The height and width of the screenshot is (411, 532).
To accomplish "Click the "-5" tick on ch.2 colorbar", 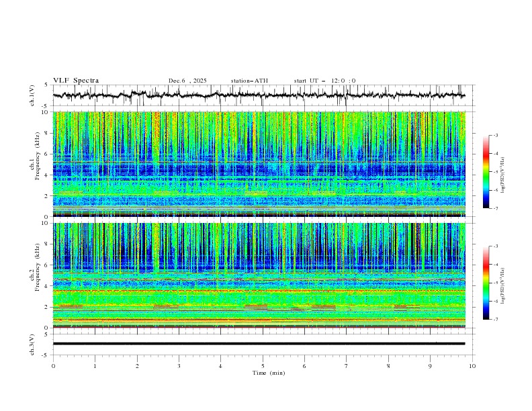I will (495, 283).
